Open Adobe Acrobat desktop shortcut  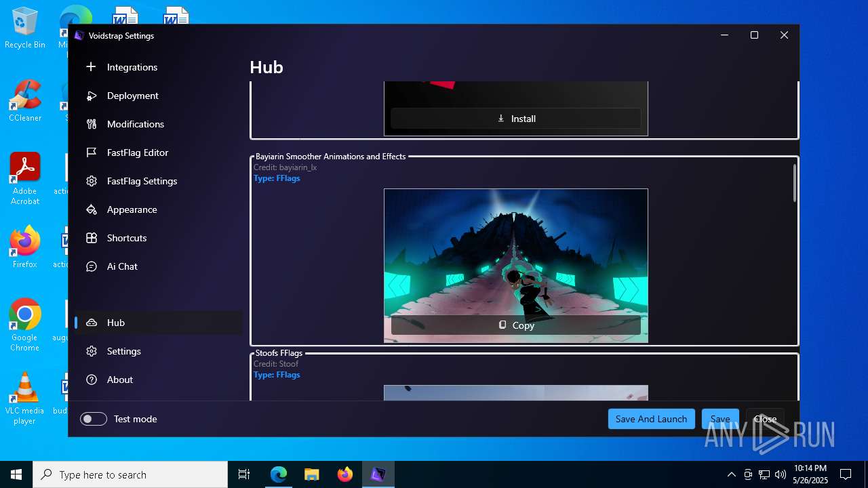(24, 179)
